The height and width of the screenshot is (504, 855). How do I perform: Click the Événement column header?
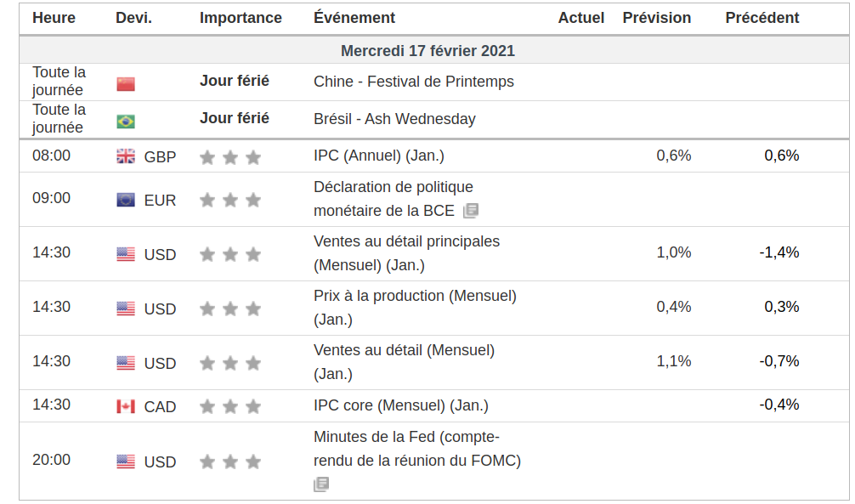[354, 18]
